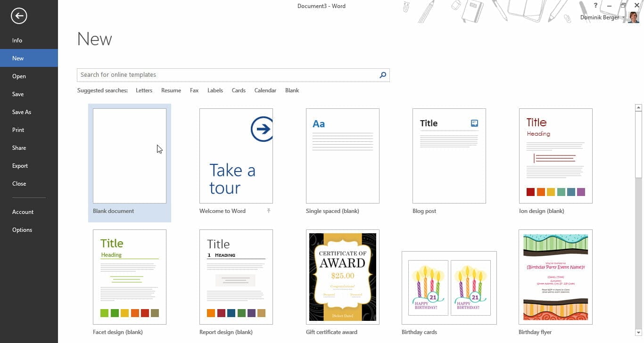The height and width of the screenshot is (343, 644).
Task: Click the back arrow to exit Backstage
Action: point(19,16)
